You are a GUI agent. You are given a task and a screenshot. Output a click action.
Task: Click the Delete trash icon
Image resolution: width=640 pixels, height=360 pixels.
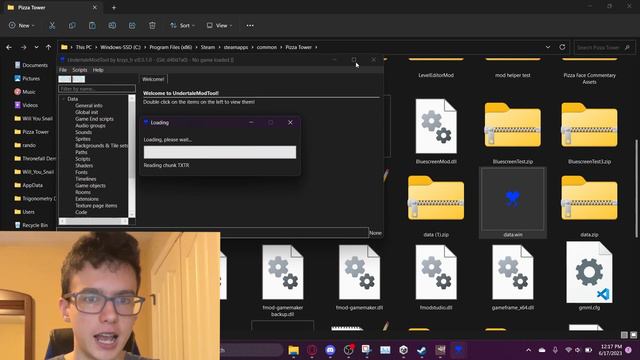tap(152, 25)
